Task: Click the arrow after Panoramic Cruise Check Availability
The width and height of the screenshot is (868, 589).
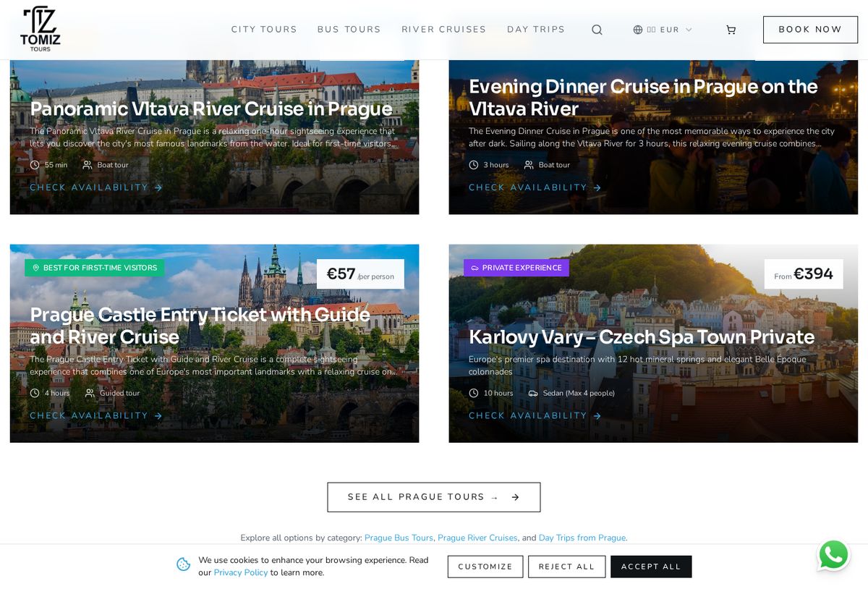Action: pos(158,188)
